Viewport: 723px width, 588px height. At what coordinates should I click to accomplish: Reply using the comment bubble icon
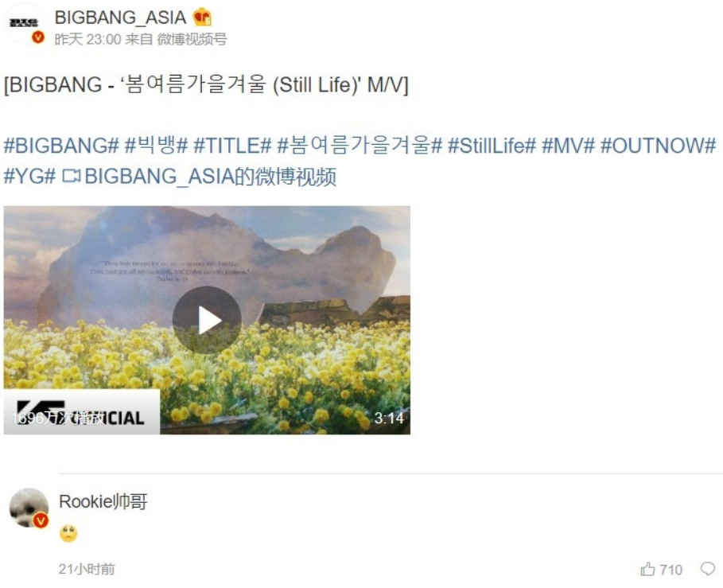click(x=708, y=569)
